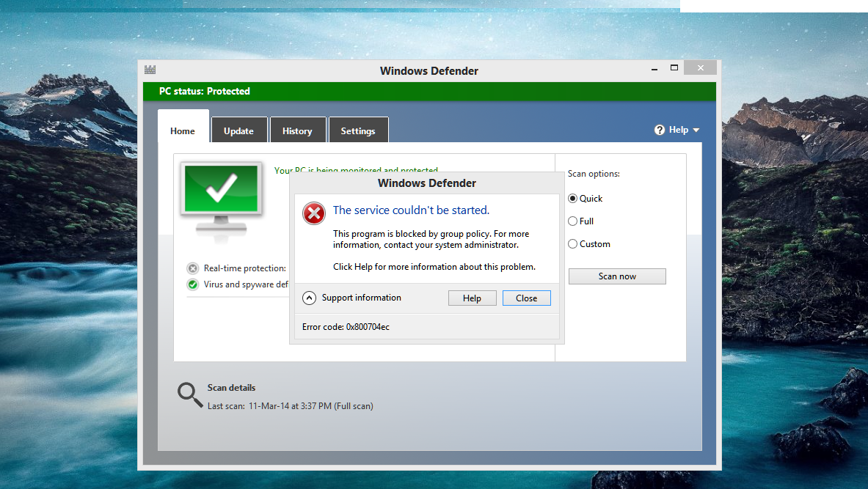Click the green checkmark monitor status icon
This screenshot has width=868, height=489.
coord(221,202)
